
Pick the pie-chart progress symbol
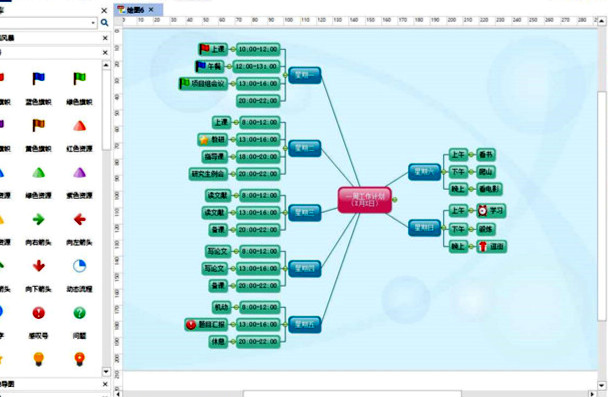coord(79,266)
